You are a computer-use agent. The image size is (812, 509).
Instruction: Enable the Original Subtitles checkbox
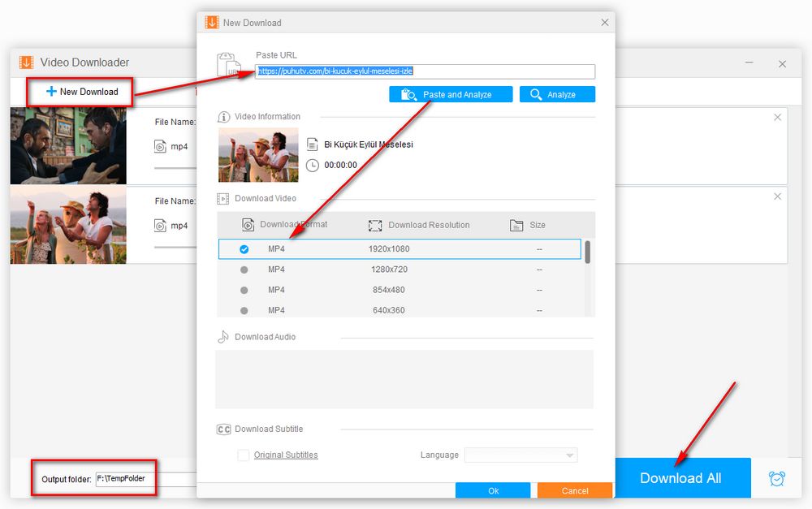coord(244,455)
